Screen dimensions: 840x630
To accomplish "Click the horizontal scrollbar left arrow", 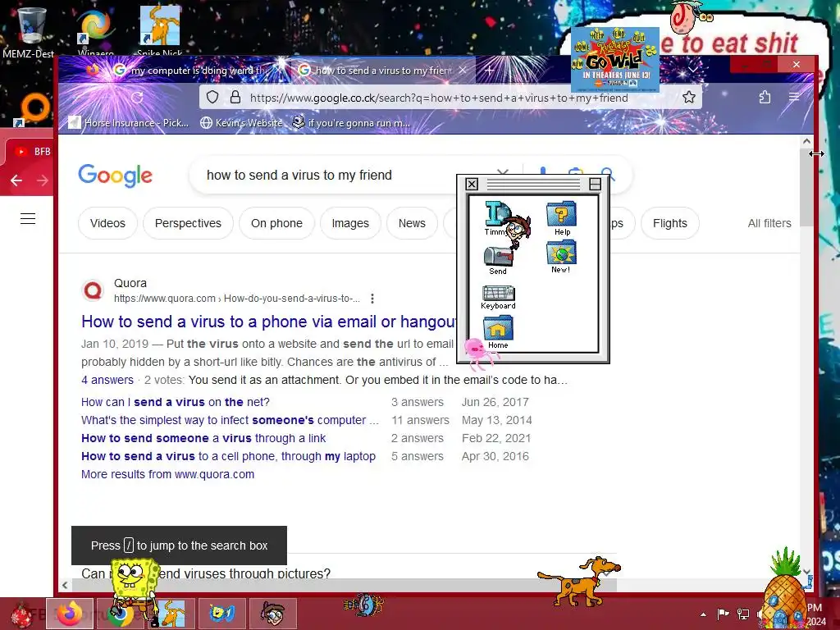I will point(65,585).
